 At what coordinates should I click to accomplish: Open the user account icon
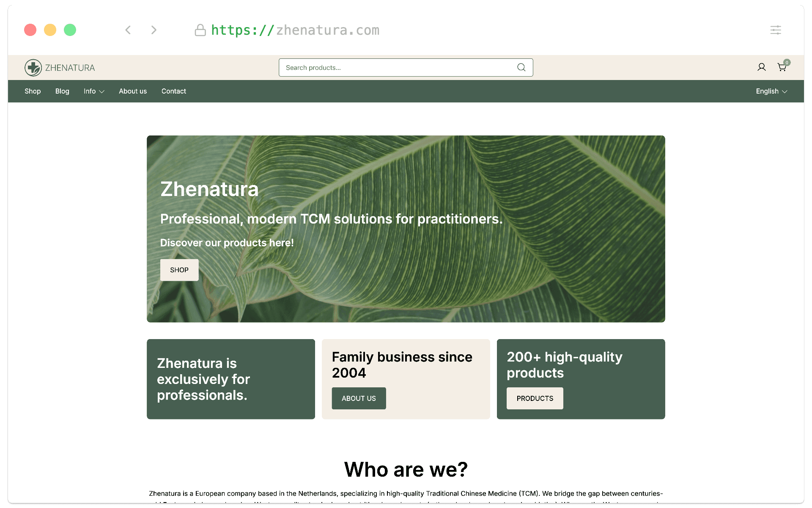coord(761,67)
